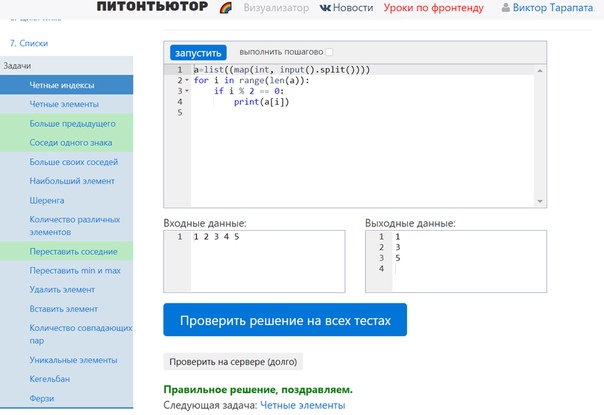604x415 pixels.
Task: Click code line for i in range(len(a)):
Action: [x=251, y=80]
